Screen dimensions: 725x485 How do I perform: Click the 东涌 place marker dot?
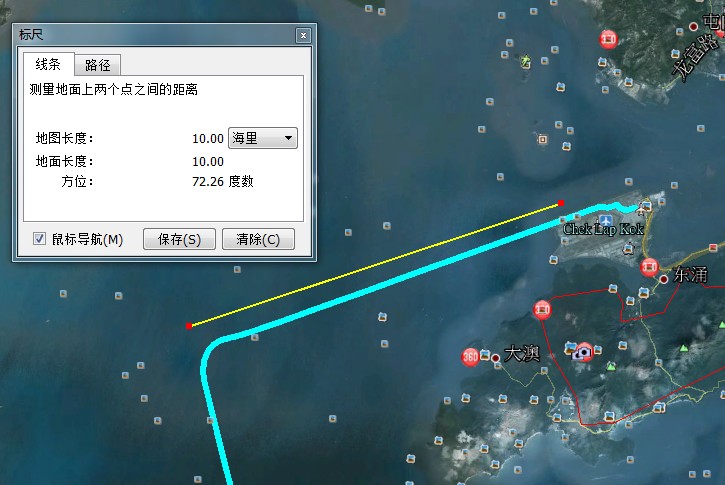pos(664,279)
